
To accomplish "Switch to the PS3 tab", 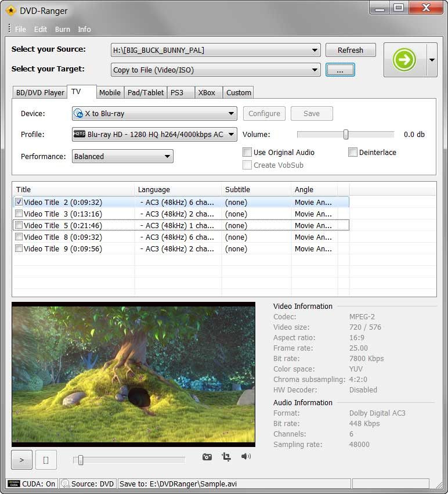I will point(180,93).
